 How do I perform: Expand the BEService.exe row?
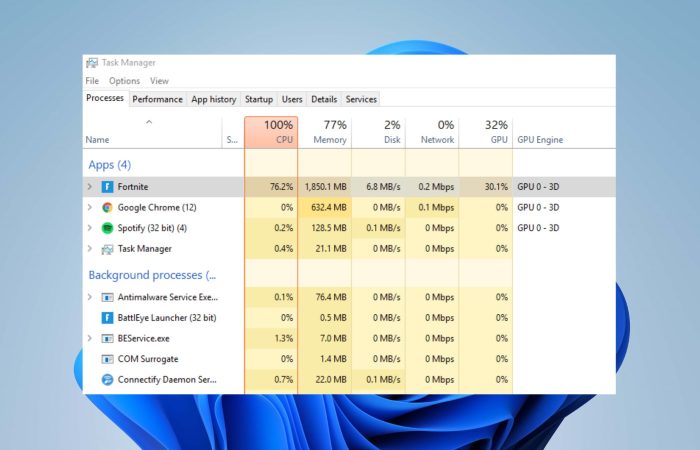pos(90,338)
